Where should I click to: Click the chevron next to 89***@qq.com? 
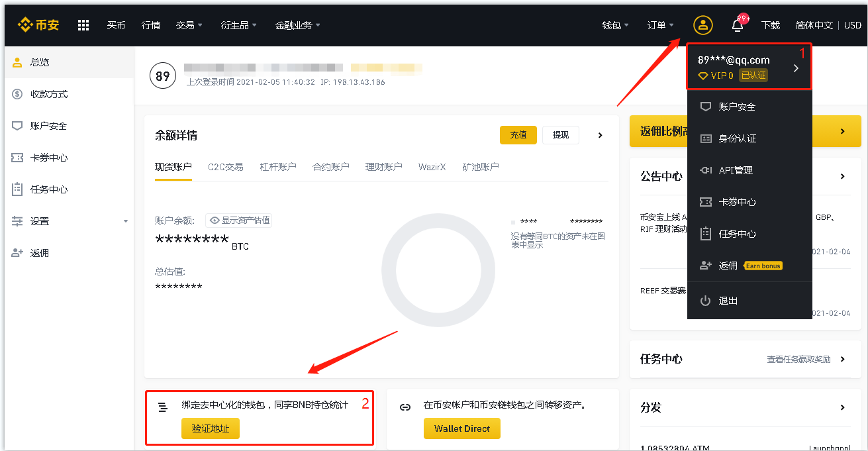[x=796, y=68]
